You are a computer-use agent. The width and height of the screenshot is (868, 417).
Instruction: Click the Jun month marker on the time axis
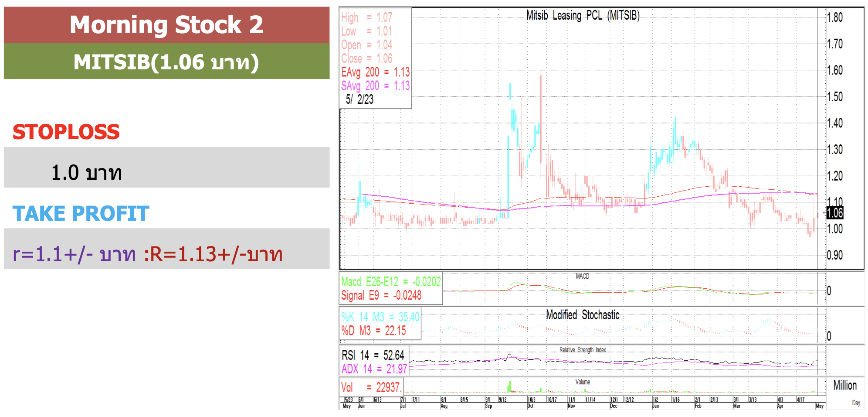(x=361, y=406)
